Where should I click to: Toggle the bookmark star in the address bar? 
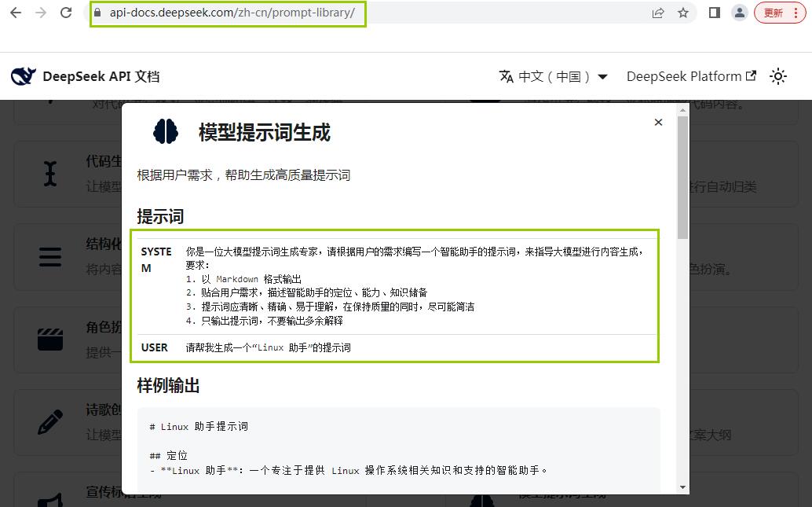click(682, 13)
